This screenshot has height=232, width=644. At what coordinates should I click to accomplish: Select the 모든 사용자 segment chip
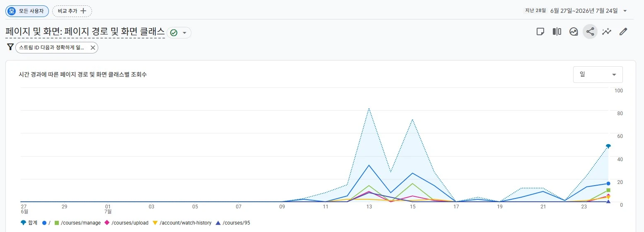[x=27, y=11]
